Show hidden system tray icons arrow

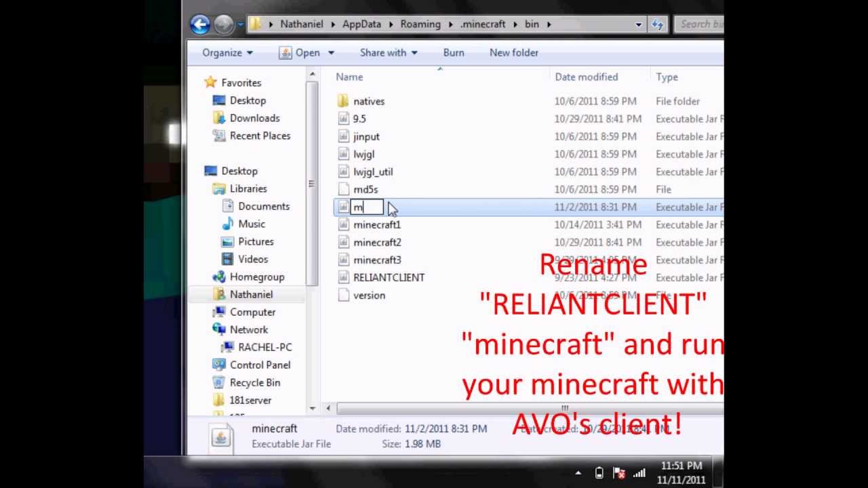(x=578, y=473)
